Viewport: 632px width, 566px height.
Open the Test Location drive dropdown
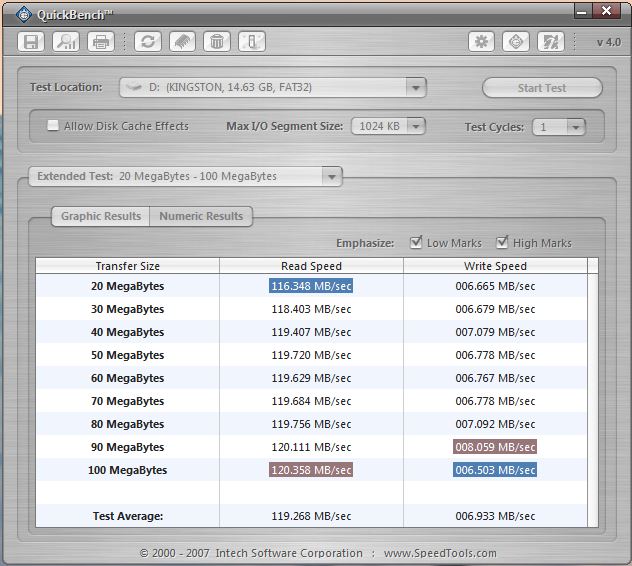416,88
